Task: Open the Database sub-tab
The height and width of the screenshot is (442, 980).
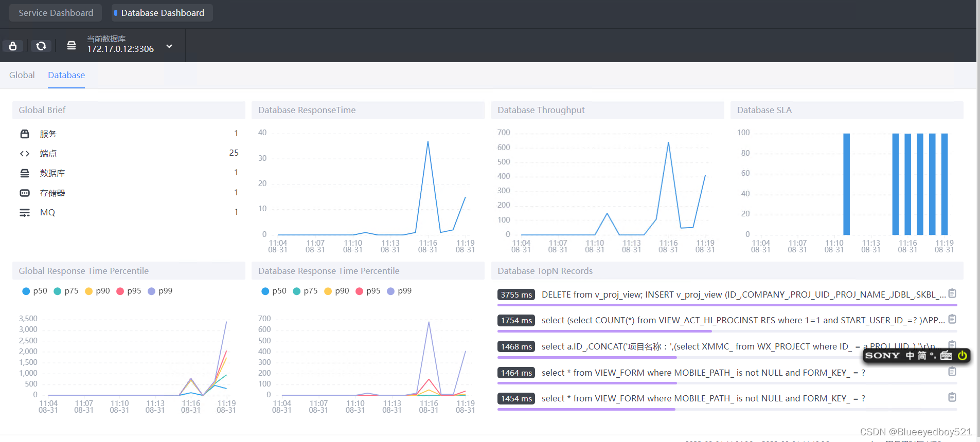Action: (66, 75)
